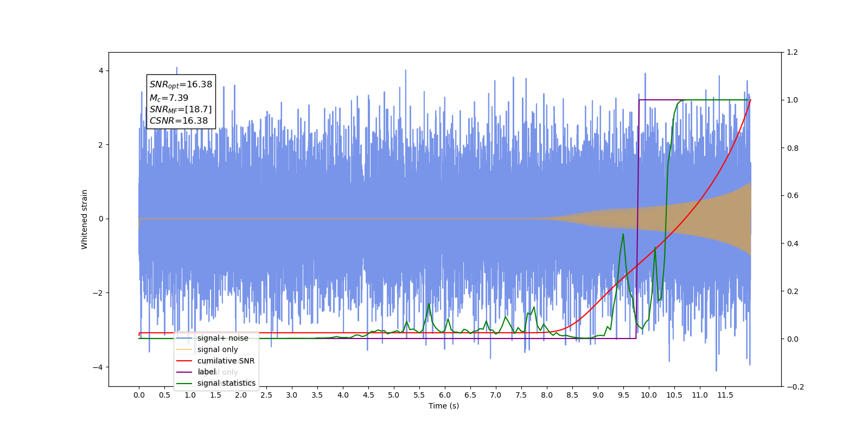Screen dimensions: 868x434
Task: Click the 0.2 tick on the right axis
Action: [793, 291]
